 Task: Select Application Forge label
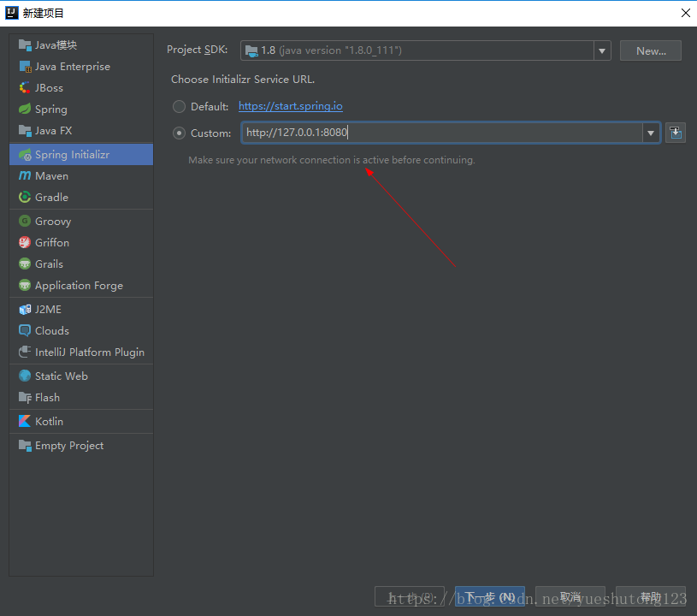pos(80,286)
